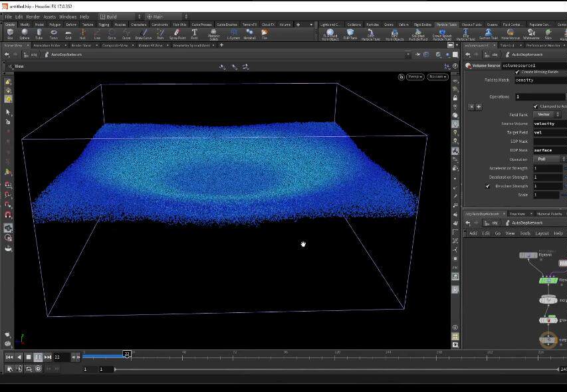This screenshot has width=567, height=392.
Task: Select the Sphere shelf tool
Action: coord(25,34)
